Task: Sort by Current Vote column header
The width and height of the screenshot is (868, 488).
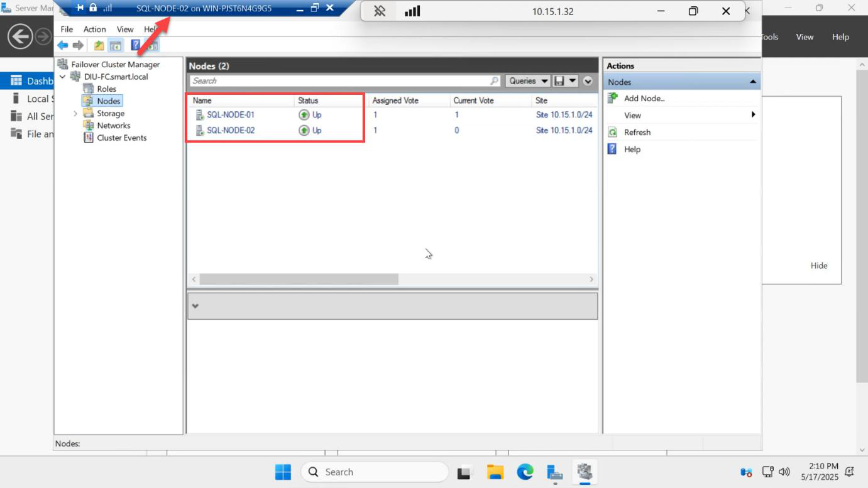Action: pyautogui.click(x=491, y=100)
